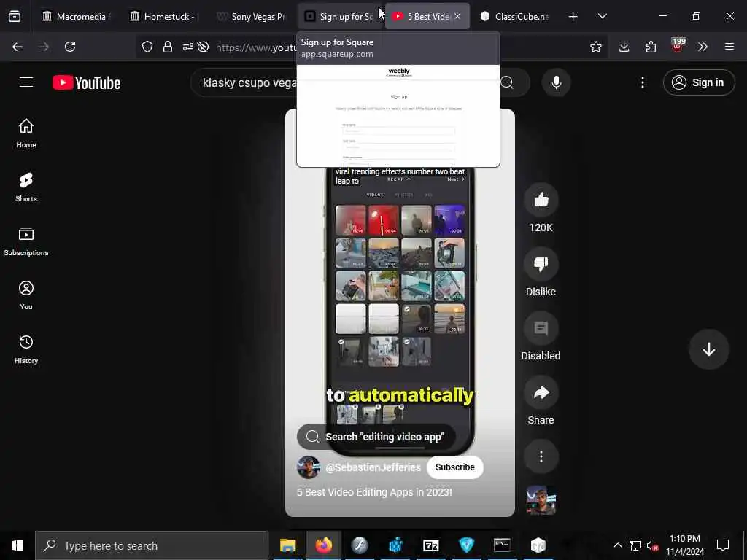Open History in the sidebar
This screenshot has width=747, height=560.
tap(26, 349)
